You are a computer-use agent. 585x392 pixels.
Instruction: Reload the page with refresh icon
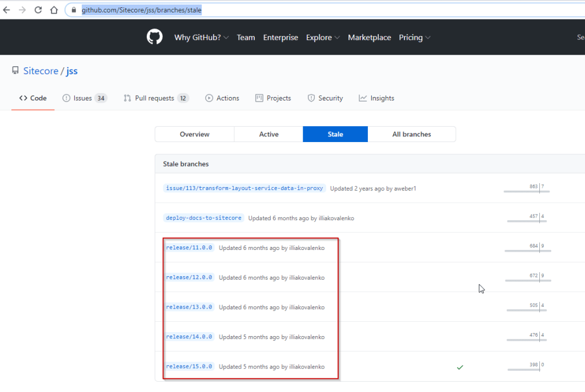[x=38, y=10]
